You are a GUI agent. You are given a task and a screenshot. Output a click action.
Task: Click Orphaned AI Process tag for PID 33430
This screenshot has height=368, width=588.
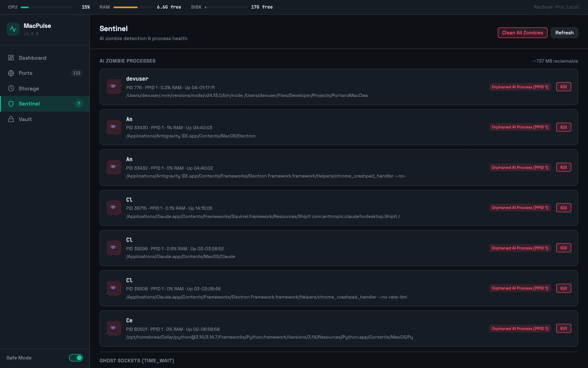[520, 127]
